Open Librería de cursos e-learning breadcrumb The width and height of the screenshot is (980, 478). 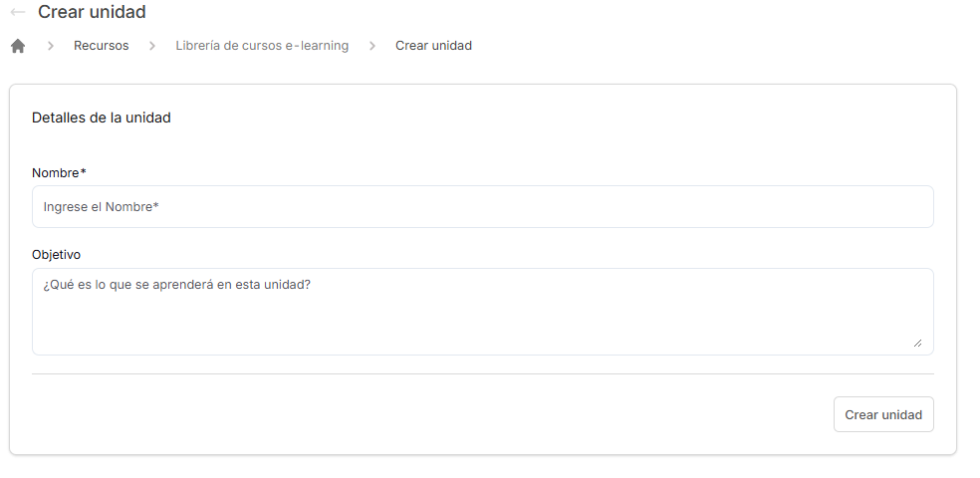tap(262, 46)
